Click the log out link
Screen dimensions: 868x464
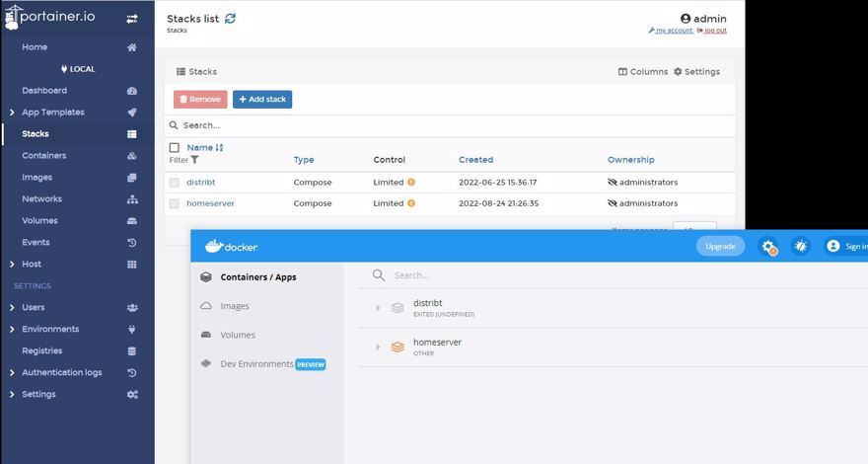pyautogui.click(x=712, y=31)
